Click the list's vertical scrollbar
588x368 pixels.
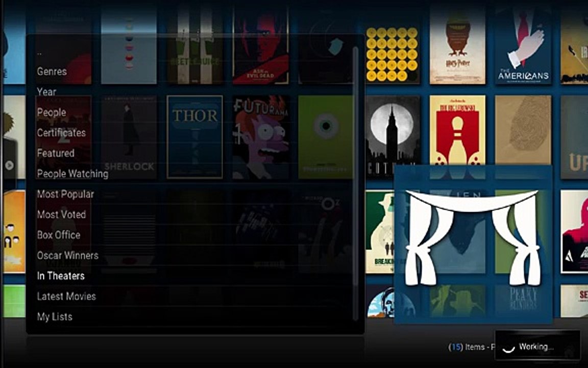(355, 184)
